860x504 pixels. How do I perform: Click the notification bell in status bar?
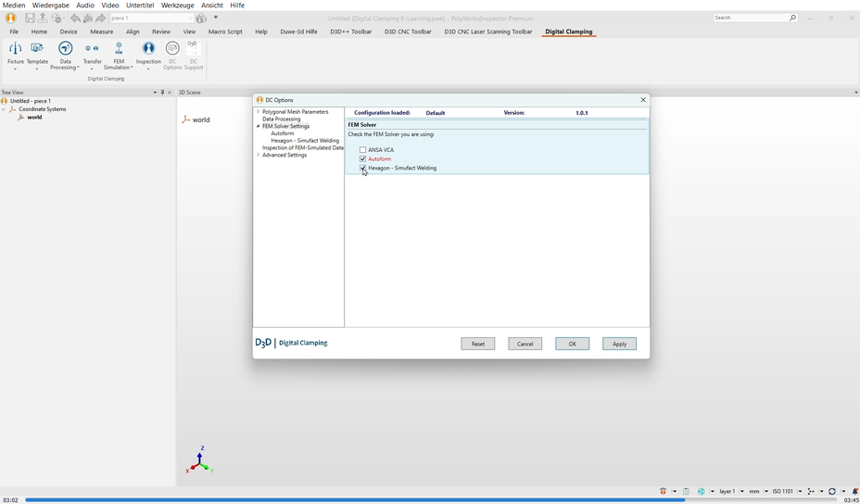pyautogui.click(x=855, y=491)
